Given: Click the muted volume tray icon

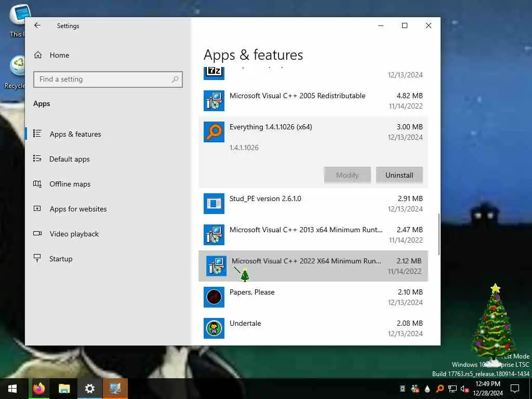Looking at the screenshot, I should pyautogui.click(x=464, y=389).
